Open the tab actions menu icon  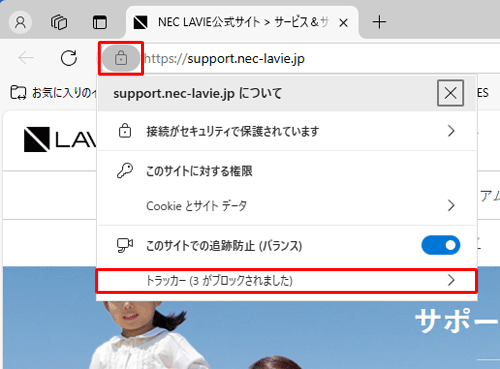point(100,23)
